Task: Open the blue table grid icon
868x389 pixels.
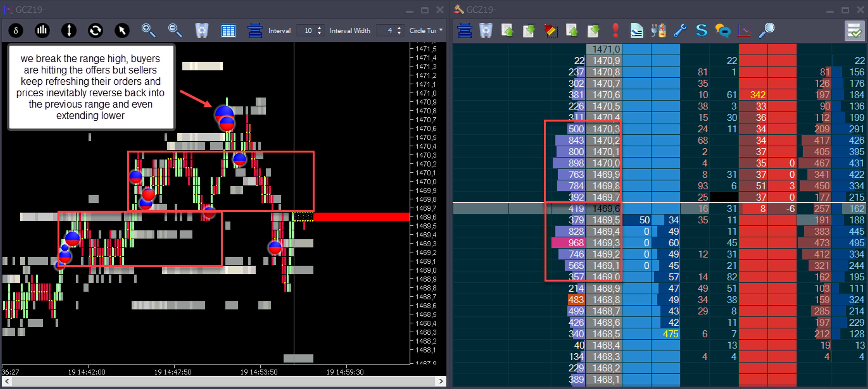Action: click(228, 31)
